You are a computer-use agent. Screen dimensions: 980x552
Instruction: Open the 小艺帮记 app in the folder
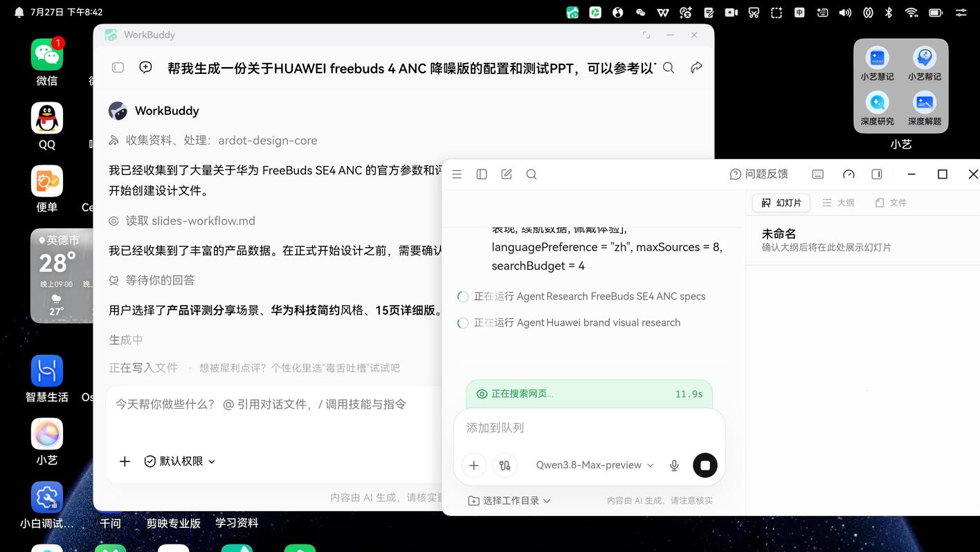[x=925, y=64]
